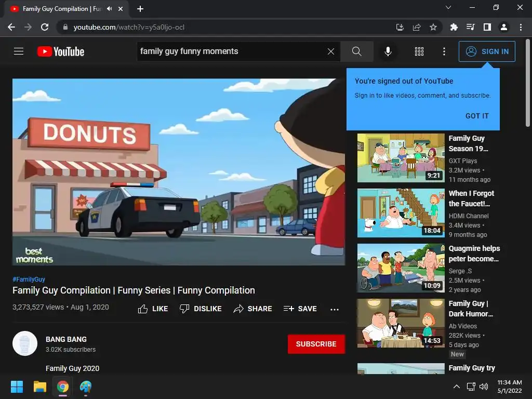The width and height of the screenshot is (532, 399).
Task: Click the Serge .S channel name
Action: click(460, 271)
